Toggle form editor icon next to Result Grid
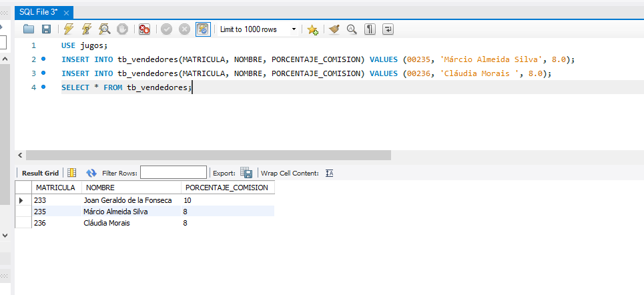Screen dimensions: 644x295 tap(72, 173)
